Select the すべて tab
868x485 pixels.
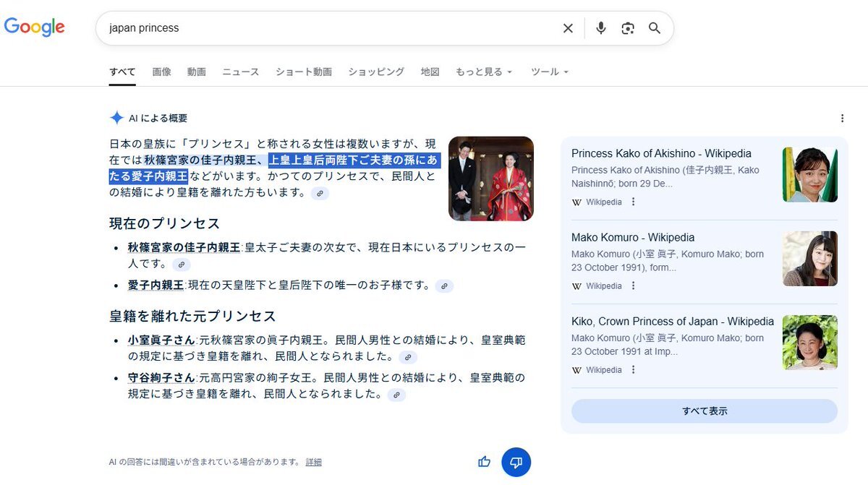pyautogui.click(x=122, y=72)
